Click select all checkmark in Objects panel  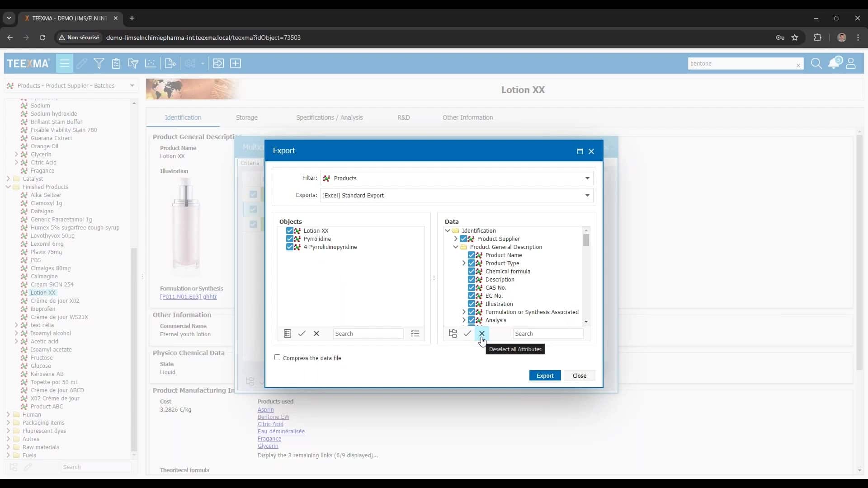point(302,333)
